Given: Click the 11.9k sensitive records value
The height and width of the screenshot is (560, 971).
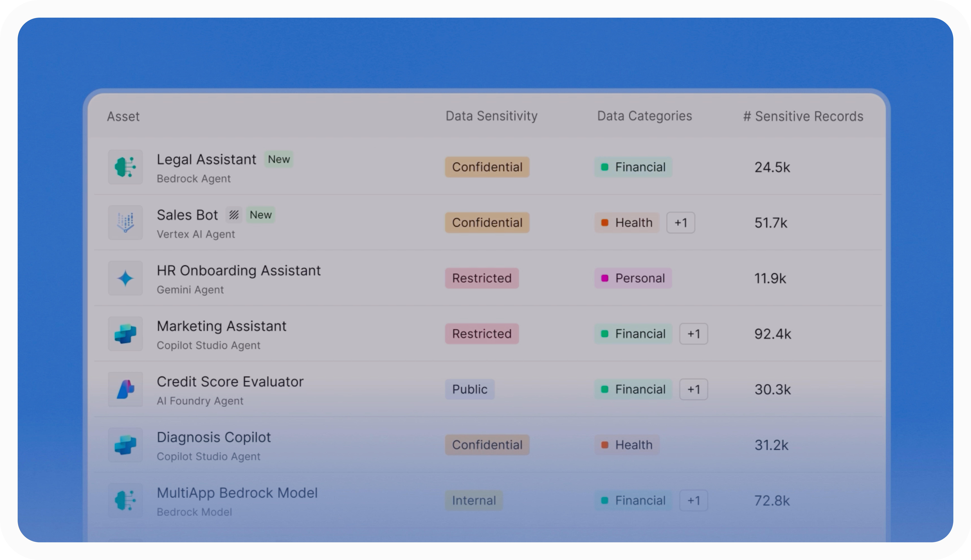Looking at the screenshot, I should click(770, 278).
